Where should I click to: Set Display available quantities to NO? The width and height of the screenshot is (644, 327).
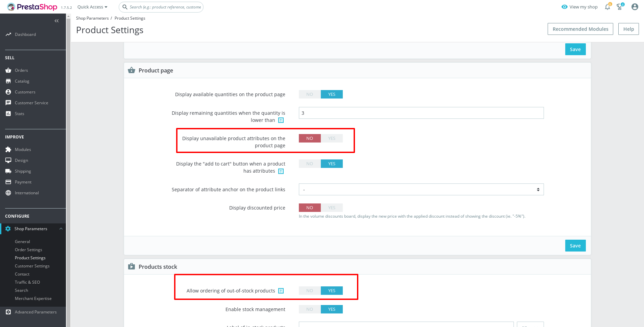[310, 94]
